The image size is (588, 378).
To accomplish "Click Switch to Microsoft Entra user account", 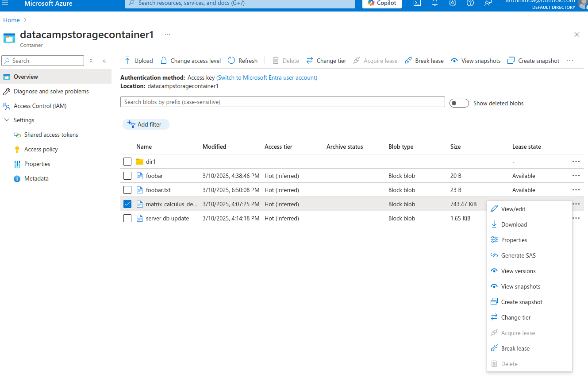I will pos(267,77).
